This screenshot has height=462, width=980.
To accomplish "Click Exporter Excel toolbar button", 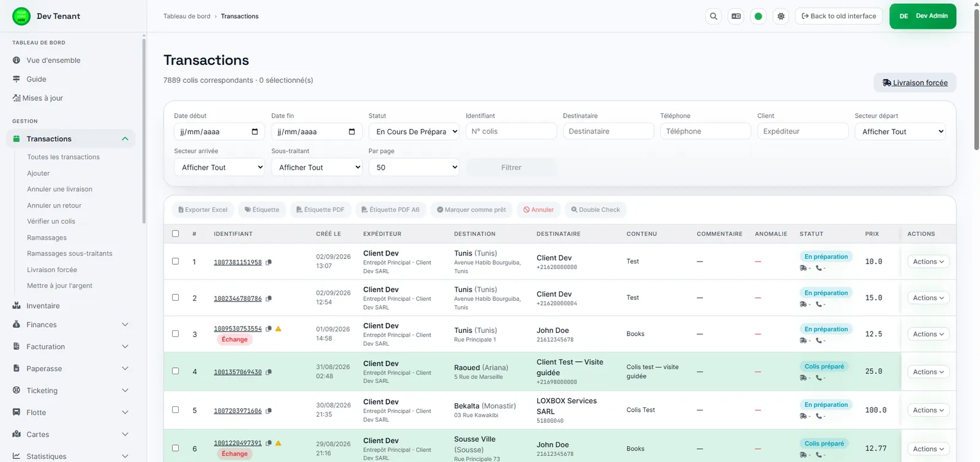I will pos(203,210).
